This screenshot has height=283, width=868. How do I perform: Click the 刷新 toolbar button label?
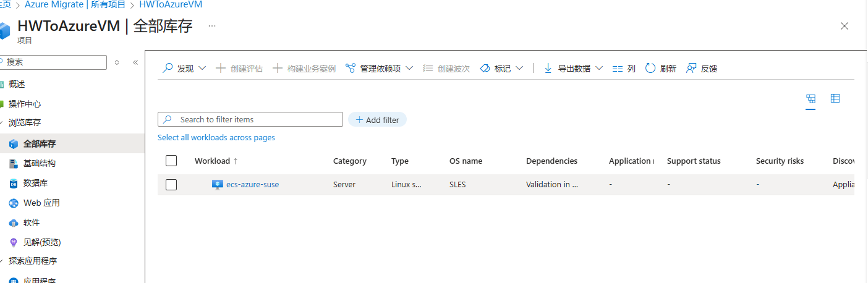(668, 69)
